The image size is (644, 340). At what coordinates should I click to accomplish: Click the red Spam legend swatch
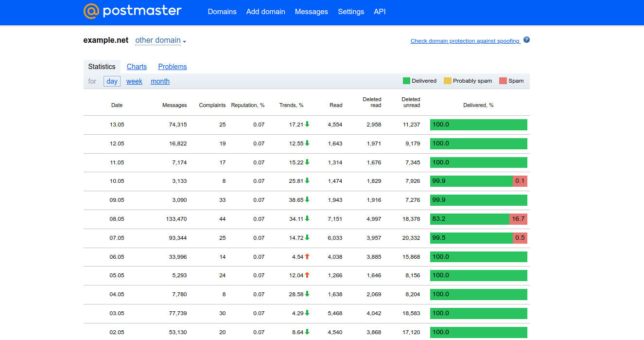(503, 81)
